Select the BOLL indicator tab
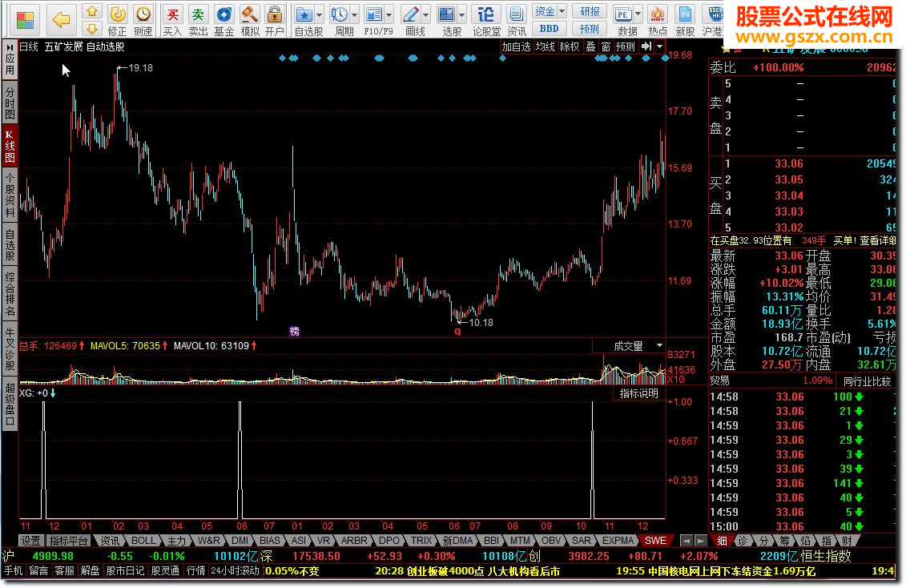906x588 pixels. pos(143,541)
